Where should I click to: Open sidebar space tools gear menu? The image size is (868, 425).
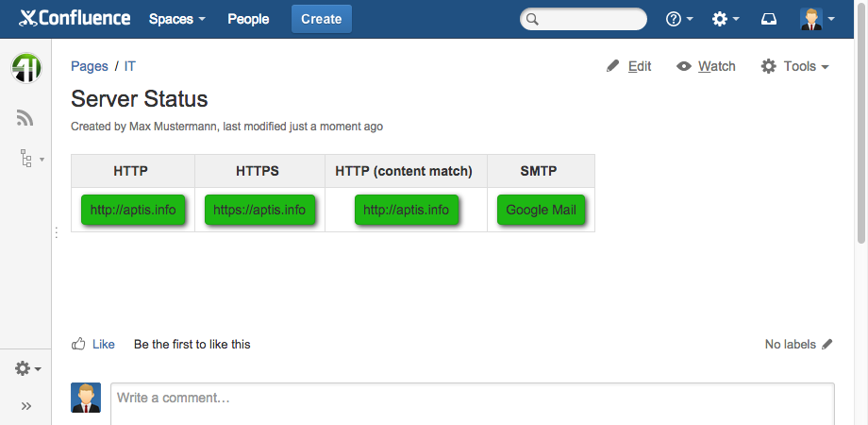pyautogui.click(x=26, y=368)
